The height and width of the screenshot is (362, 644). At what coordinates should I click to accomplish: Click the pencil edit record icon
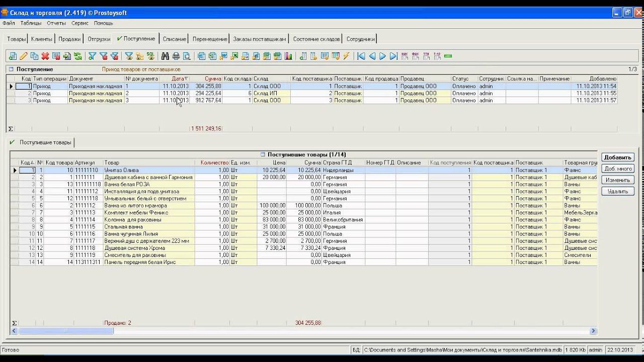coord(24,56)
